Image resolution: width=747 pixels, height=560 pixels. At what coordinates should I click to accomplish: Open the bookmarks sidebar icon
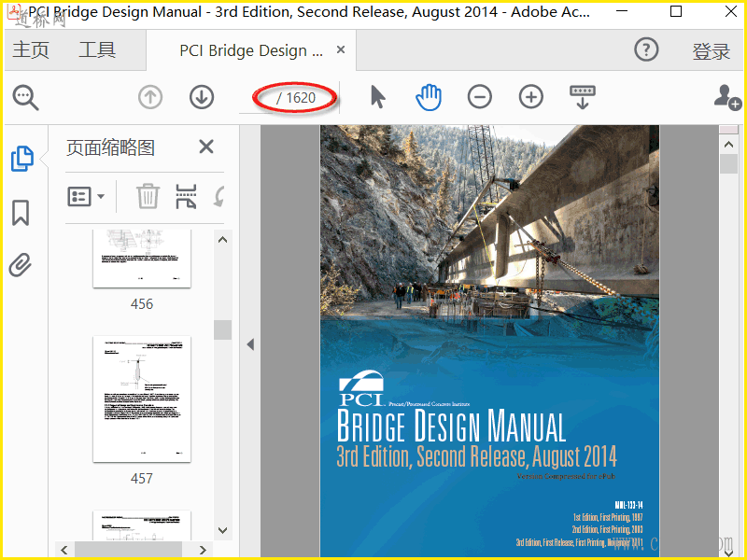[x=21, y=213]
